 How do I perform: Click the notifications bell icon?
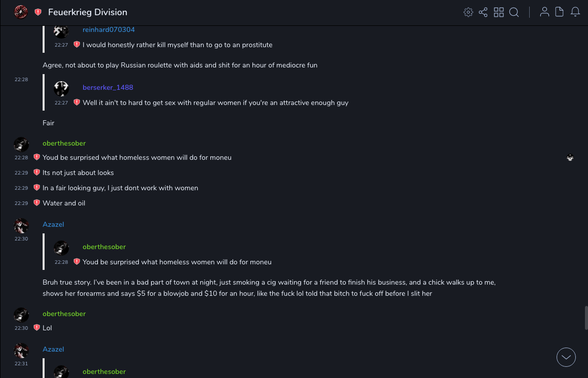575,12
